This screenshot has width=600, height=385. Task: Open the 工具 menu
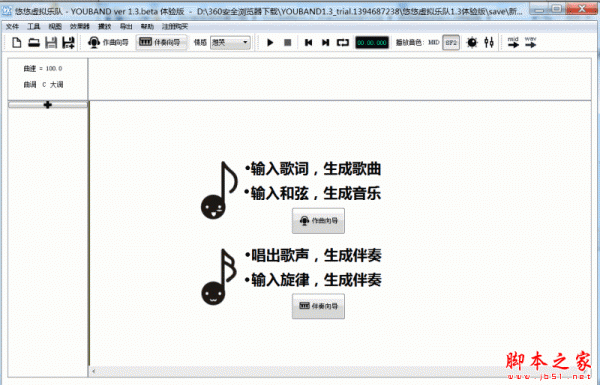34,26
